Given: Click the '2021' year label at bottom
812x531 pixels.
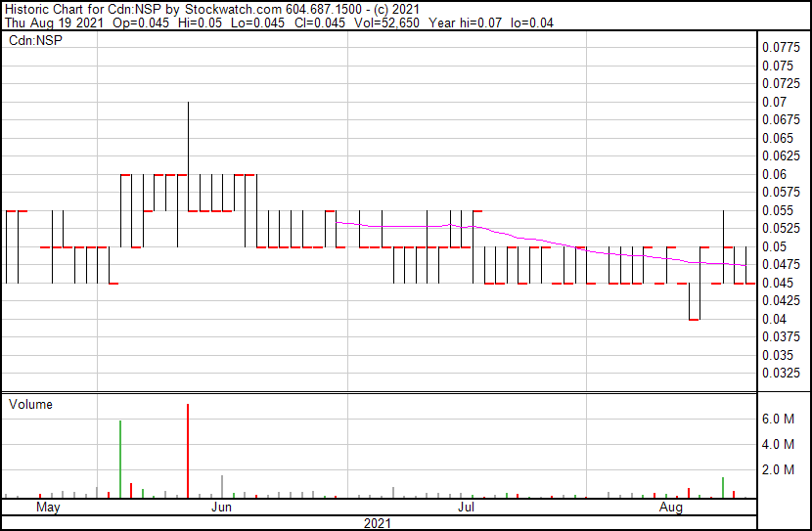Looking at the screenshot, I should point(378,523).
